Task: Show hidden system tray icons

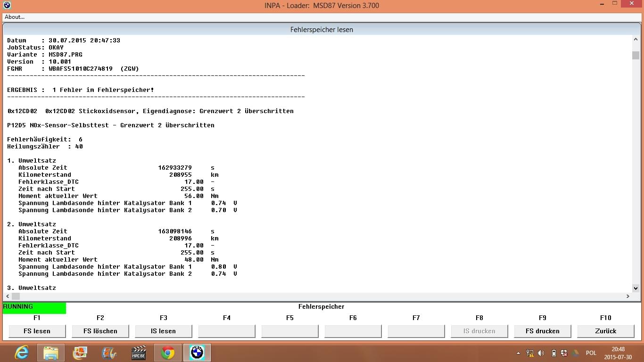Action: 519,353
